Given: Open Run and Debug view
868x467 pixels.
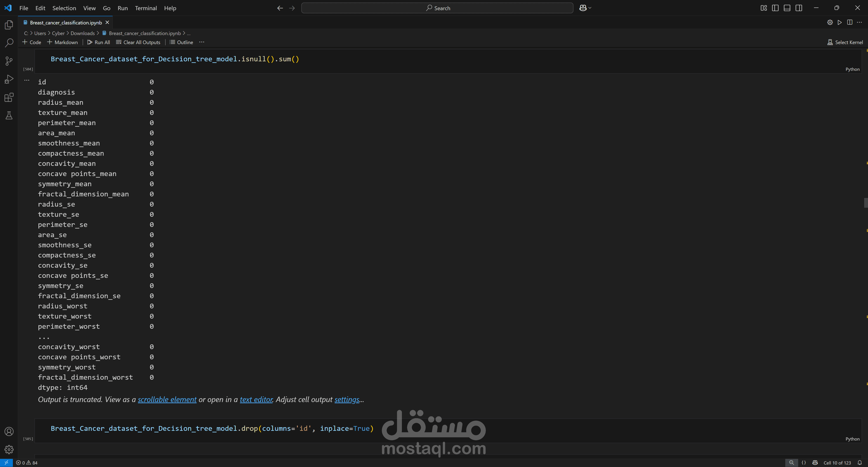Looking at the screenshot, I should (x=9, y=79).
